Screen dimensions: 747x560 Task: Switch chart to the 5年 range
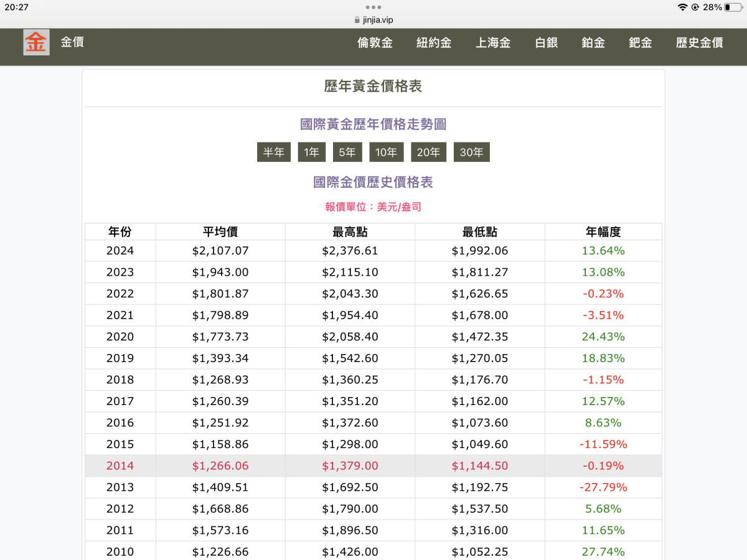point(347,152)
